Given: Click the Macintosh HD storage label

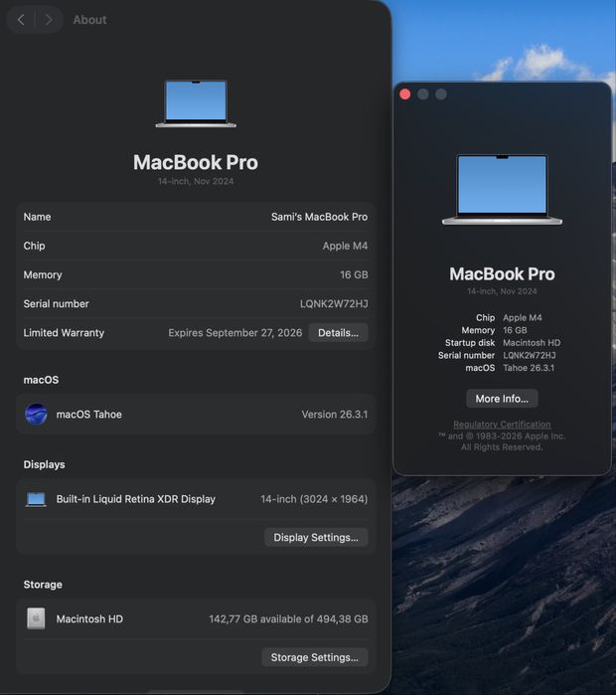Looking at the screenshot, I should click(89, 618).
